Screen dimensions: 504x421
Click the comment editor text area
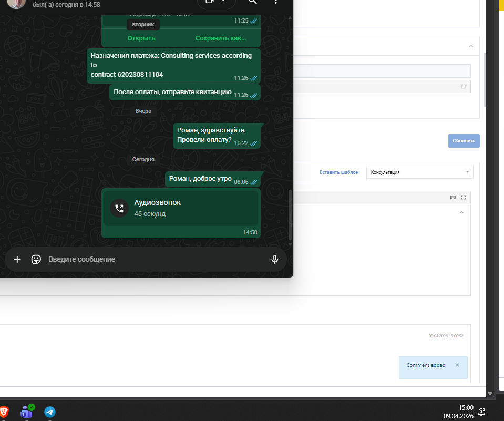(382, 250)
